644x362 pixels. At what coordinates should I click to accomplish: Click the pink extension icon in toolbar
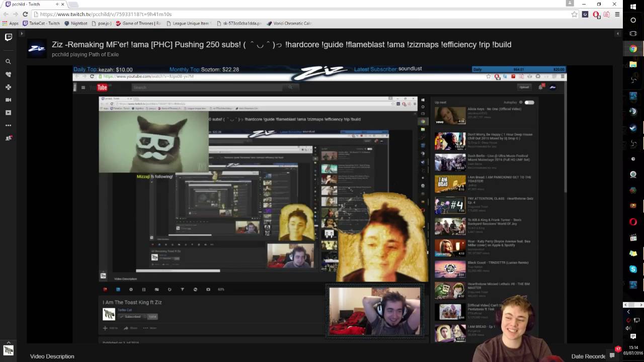(606, 15)
